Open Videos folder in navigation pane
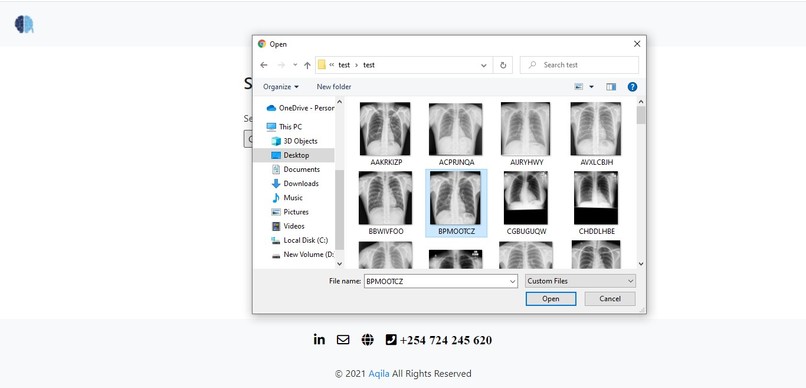The width and height of the screenshot is (806, 388). (288, 226)
